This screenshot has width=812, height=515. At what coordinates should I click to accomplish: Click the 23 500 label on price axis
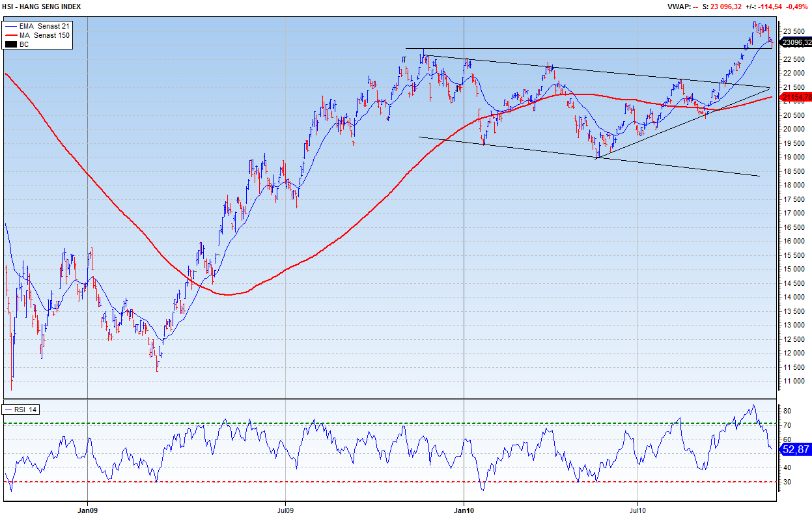click(x=794, y=31)
